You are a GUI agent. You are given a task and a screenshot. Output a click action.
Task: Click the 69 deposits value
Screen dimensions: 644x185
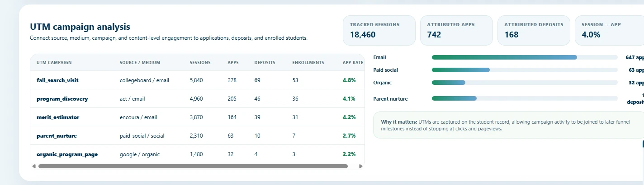click(x=257, y=80)
